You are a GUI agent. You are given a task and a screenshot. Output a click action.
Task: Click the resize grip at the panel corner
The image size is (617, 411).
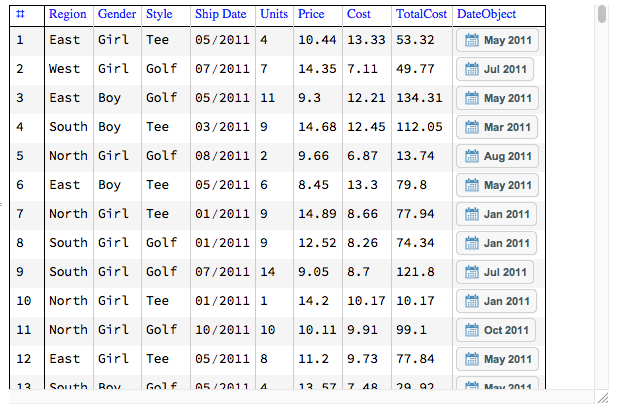602,398
